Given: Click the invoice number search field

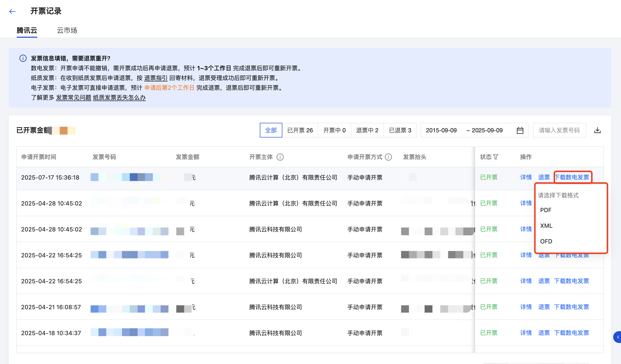Looking at the screenshot, I should pos(559,130).
